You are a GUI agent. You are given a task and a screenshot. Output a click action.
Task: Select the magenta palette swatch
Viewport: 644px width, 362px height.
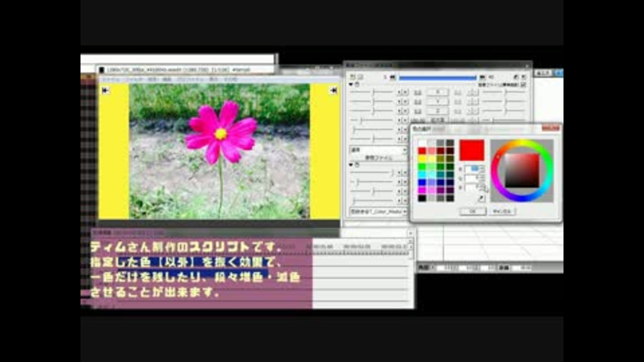[x=422, y=190]
